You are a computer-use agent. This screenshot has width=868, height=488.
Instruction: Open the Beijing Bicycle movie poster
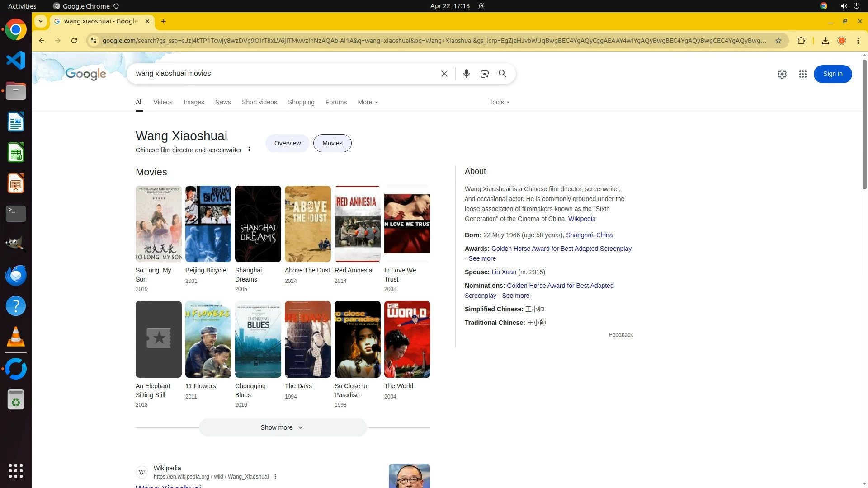[x=208, y=224]
